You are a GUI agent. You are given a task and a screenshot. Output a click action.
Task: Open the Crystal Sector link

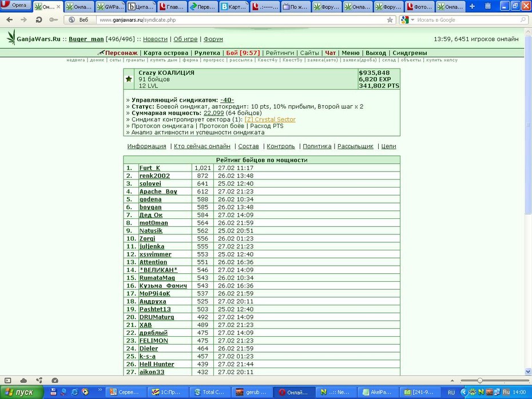tap(270, 119)
